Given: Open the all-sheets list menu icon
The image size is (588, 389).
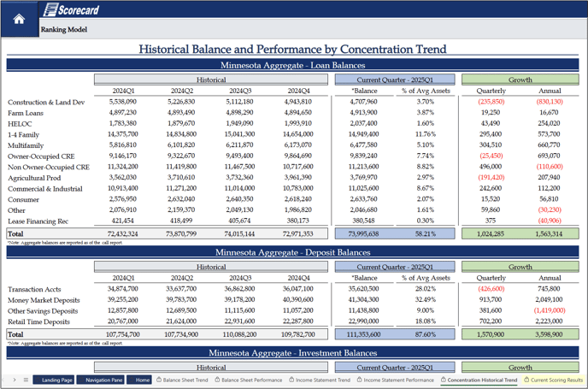Looking at the screenshot, I should click(26, 380).
